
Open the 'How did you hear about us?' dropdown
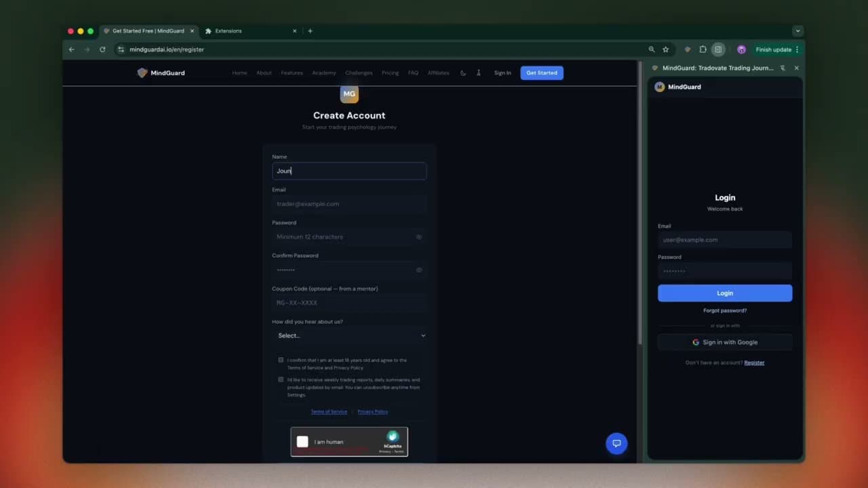click(x=349, y=335)
